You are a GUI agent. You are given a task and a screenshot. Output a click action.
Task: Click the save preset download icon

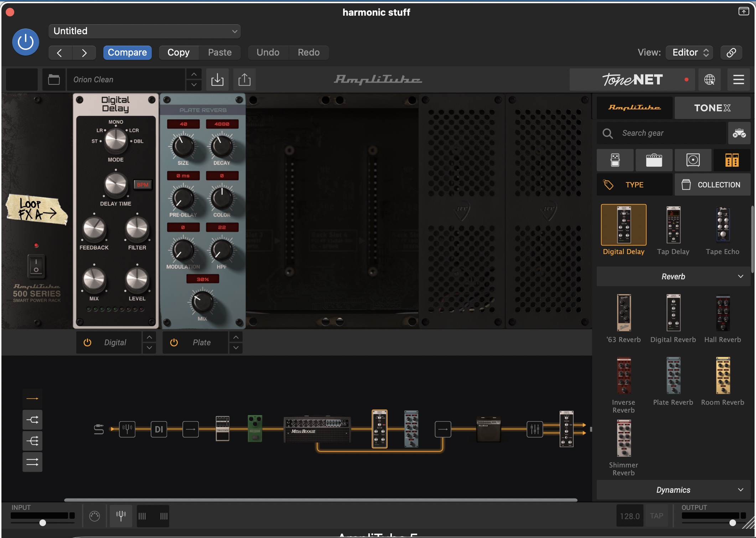coord(217,79)
